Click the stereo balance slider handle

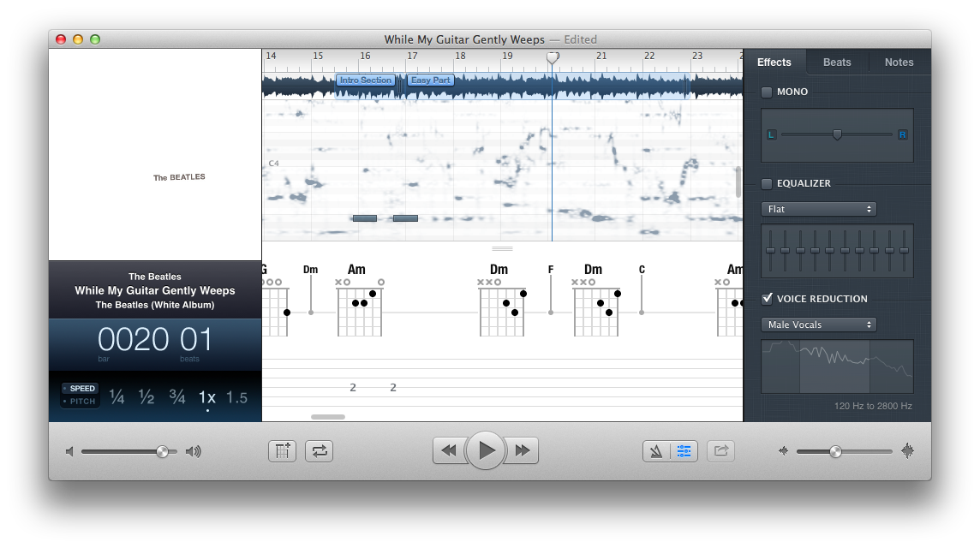point(837,134)
